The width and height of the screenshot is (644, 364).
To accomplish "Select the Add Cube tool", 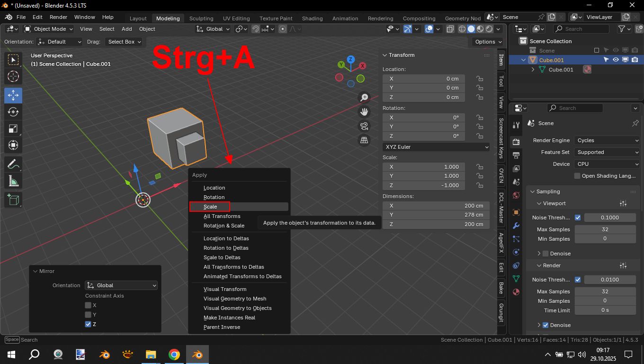I will pos(13,200).
